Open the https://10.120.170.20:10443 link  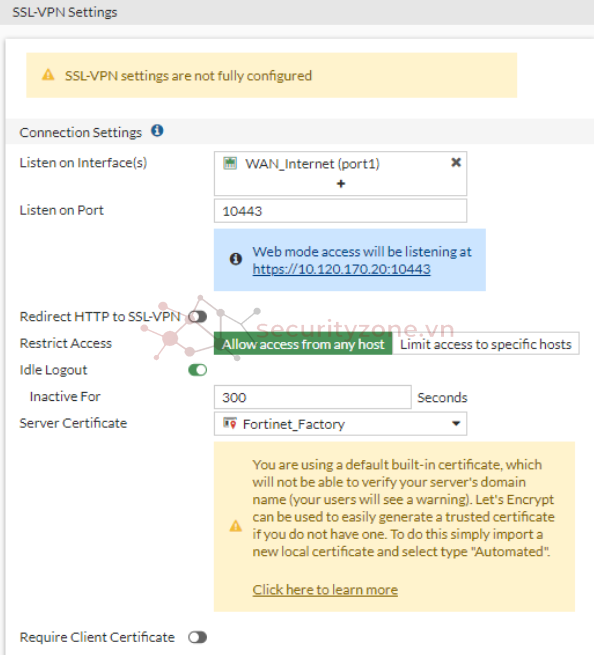341,269
